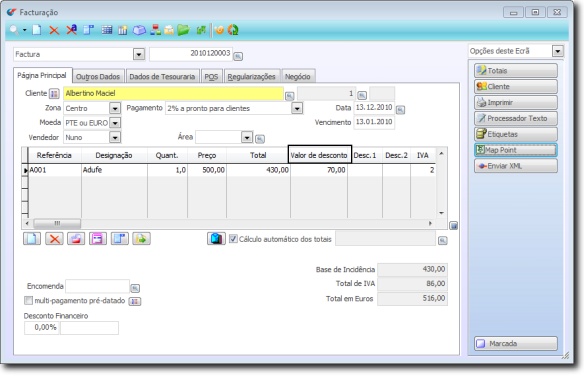Open the table grid icon in toolbar
Screen dimensions: 584x376
pos(107,30)
